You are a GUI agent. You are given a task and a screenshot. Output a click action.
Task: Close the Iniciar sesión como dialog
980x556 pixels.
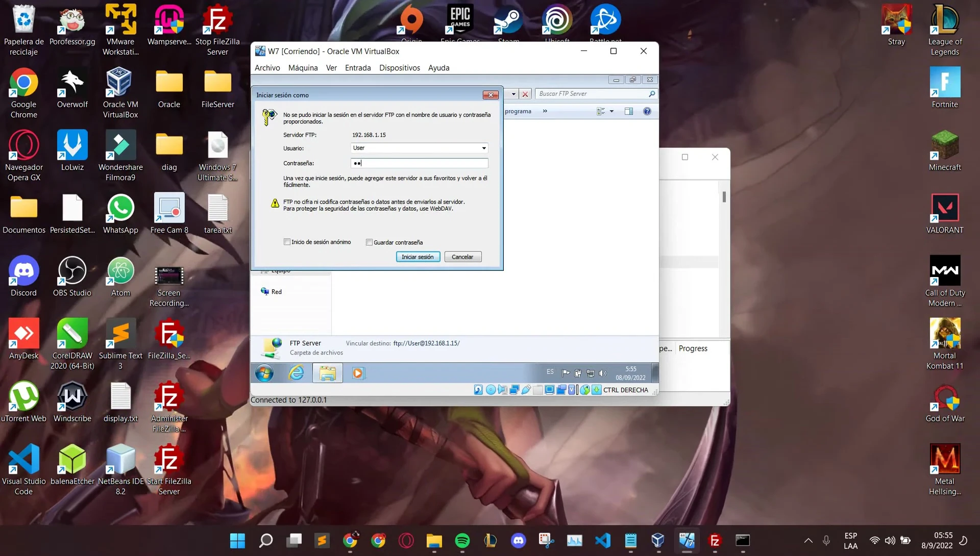491,95
